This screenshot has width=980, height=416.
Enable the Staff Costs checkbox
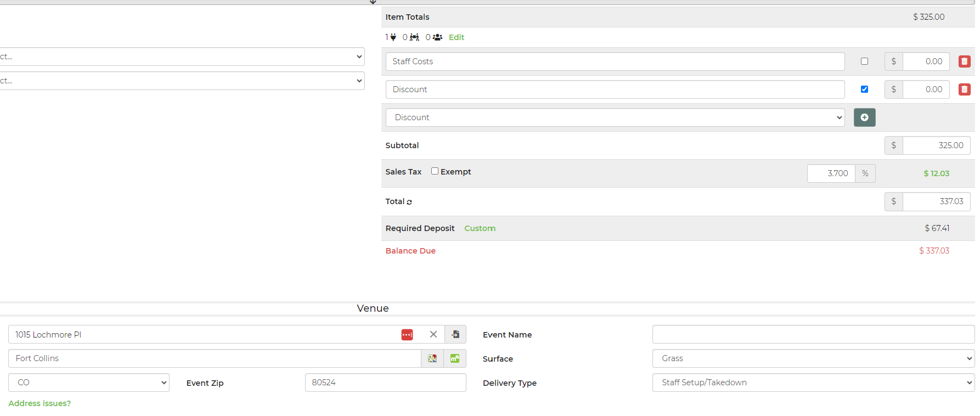tap(864, 61)
